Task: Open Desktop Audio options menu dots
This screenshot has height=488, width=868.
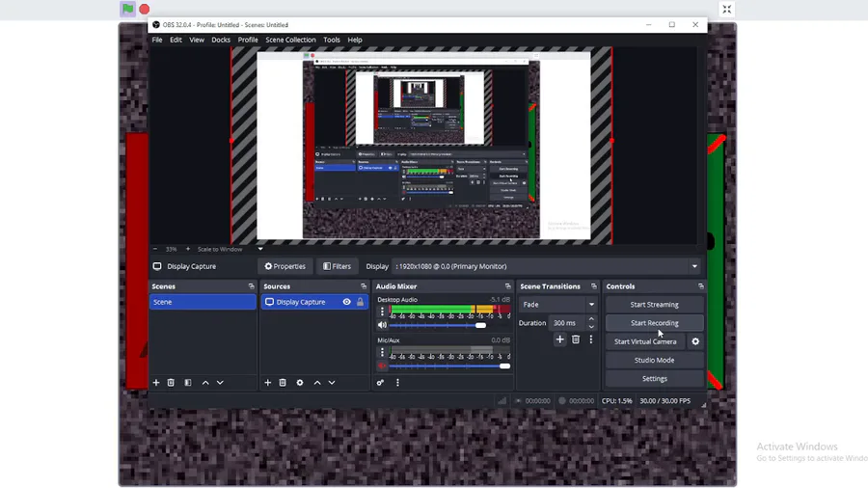Action: click(382, 312)
